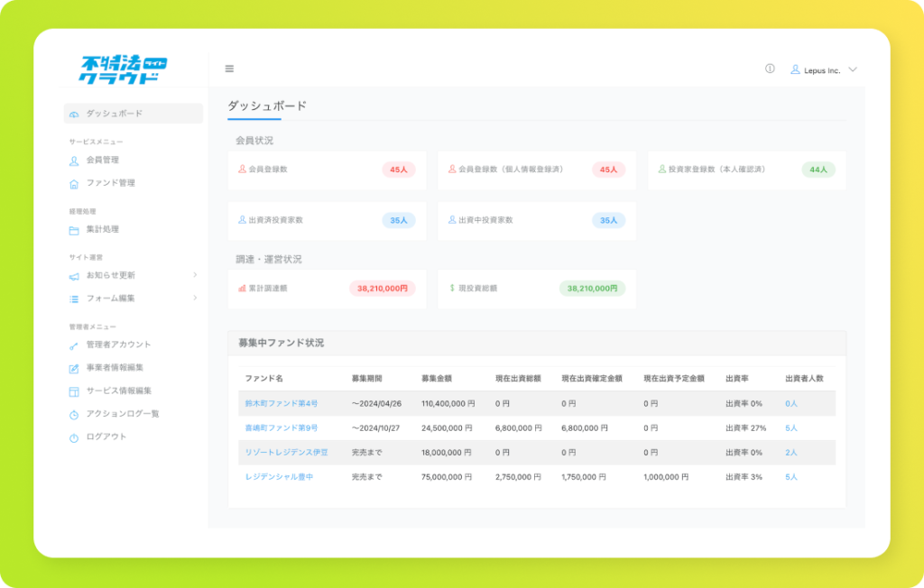Click the アクションログ一覧 clock icon
924x588 pixels.
point(74,415)
